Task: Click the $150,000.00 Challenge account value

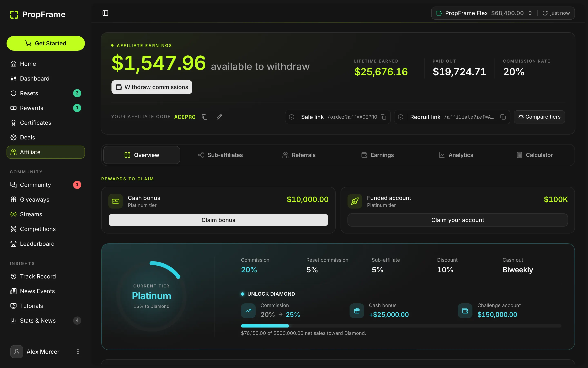Action: coord(497,315)
